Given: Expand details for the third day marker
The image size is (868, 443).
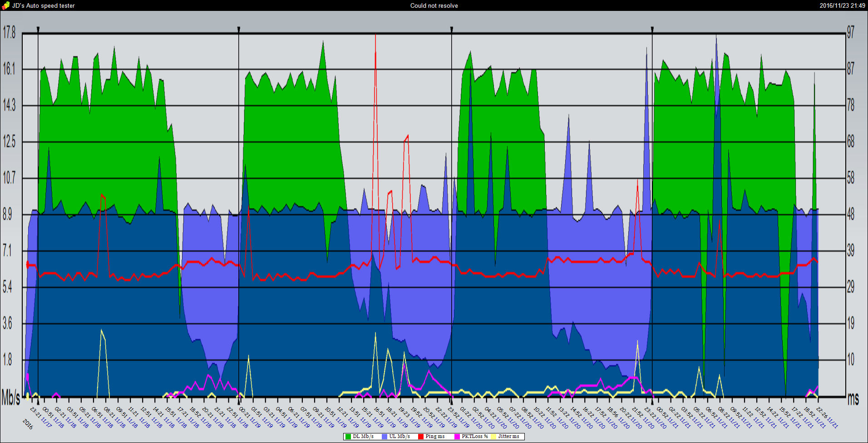Looking at the screenshot, I should (451, 29).
